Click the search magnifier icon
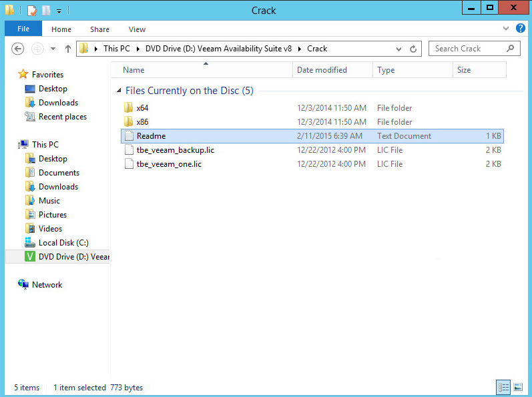Image resolution: width=532 pixels, height=397 pixels. point(510,49)
